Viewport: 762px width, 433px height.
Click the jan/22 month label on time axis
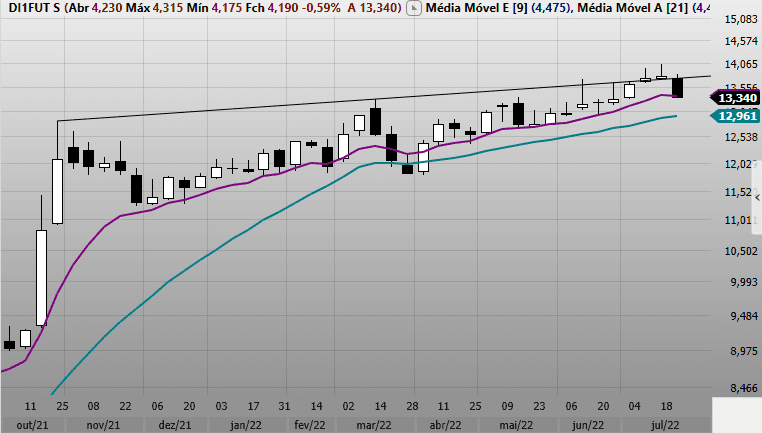tap(246, 425)
